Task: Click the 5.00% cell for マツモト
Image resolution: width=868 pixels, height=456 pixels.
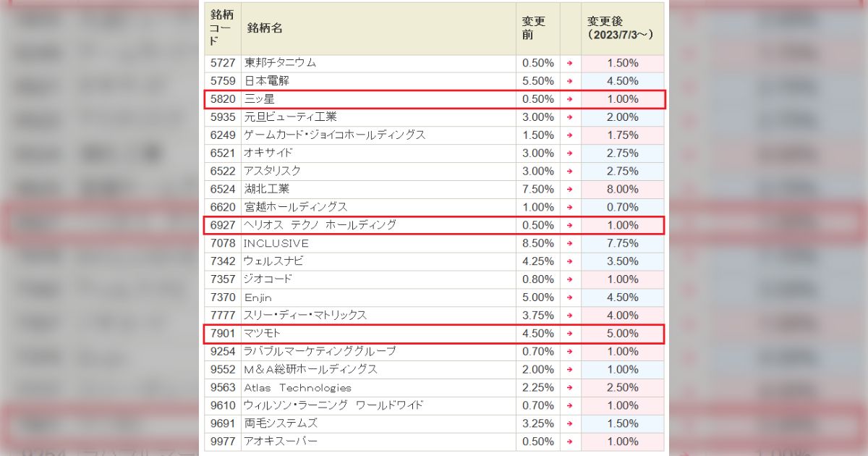Action: 621,334
